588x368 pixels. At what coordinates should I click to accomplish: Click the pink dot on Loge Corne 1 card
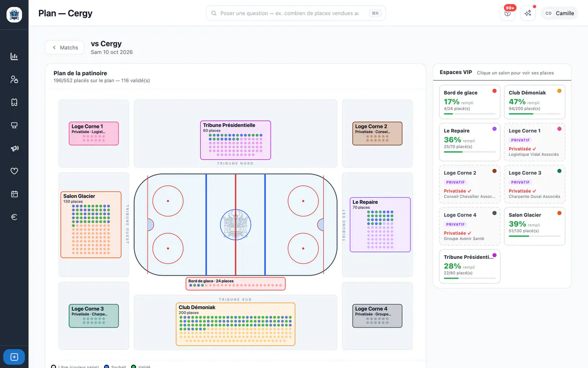[559, 129]
